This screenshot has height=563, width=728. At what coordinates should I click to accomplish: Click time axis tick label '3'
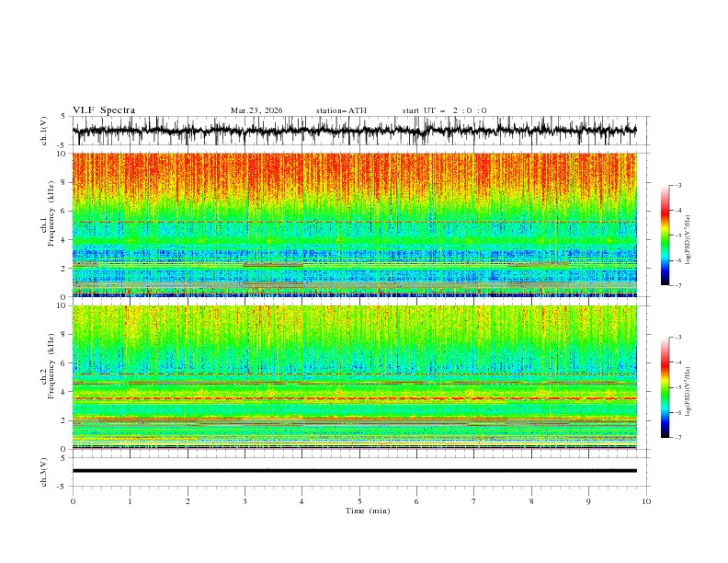(x=245, y=501)
